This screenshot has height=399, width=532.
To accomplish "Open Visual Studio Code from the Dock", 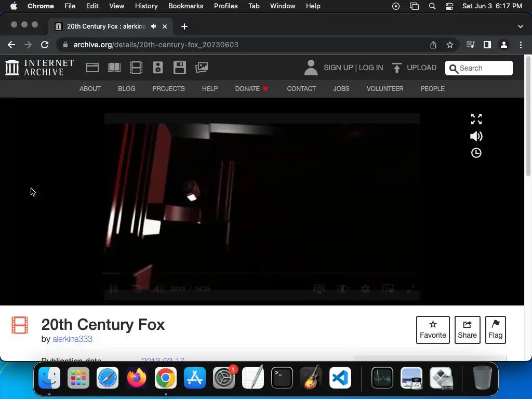I will 340,378.
